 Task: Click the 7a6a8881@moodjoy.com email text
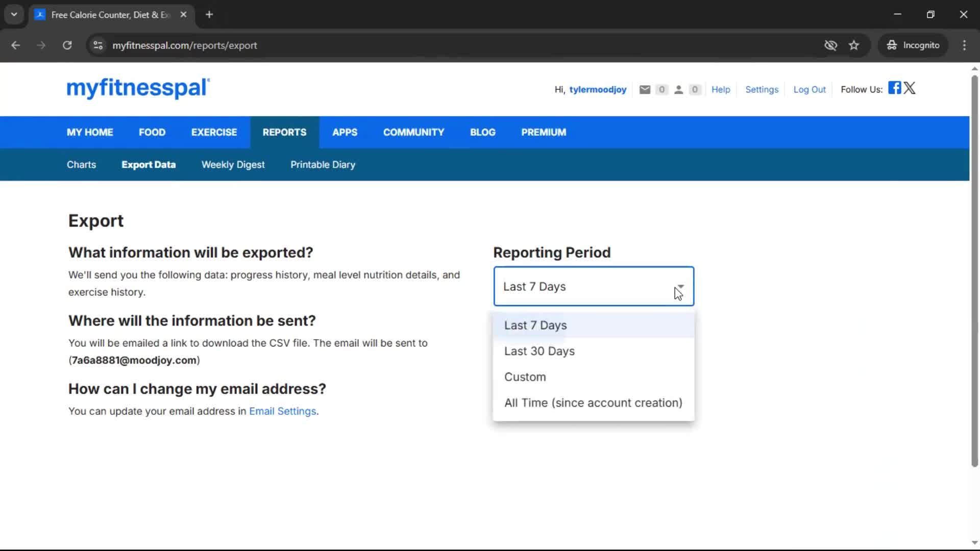[134, 360]
